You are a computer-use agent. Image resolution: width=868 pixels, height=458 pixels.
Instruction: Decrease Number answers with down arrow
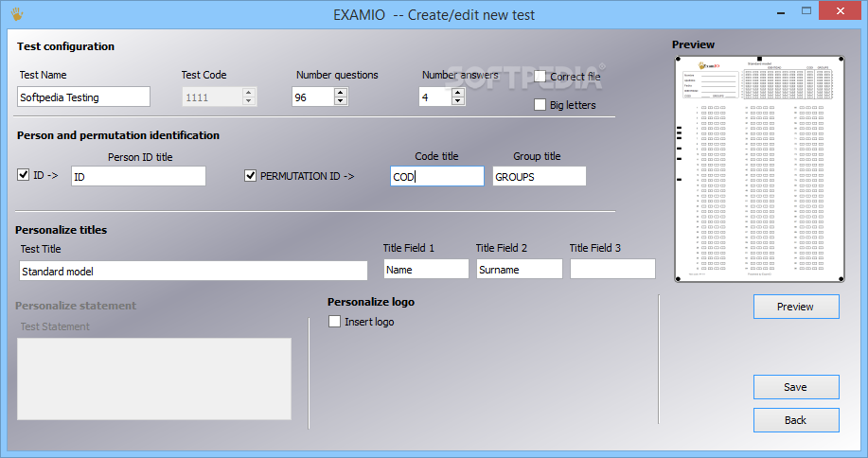coord(458,101)
